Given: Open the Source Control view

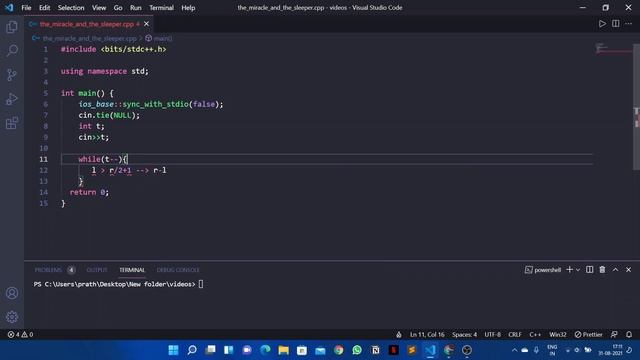Looking at the screenshot, I should 12,75.
